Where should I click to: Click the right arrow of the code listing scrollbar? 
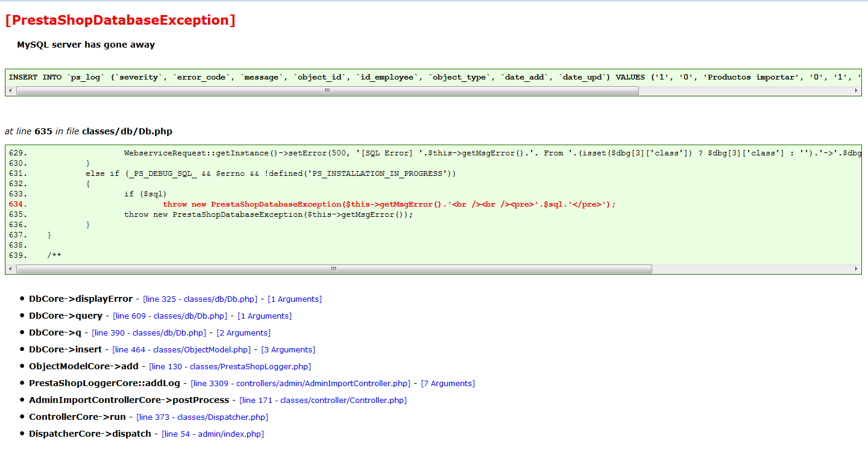pyautogui.click(x=857, y=269)
